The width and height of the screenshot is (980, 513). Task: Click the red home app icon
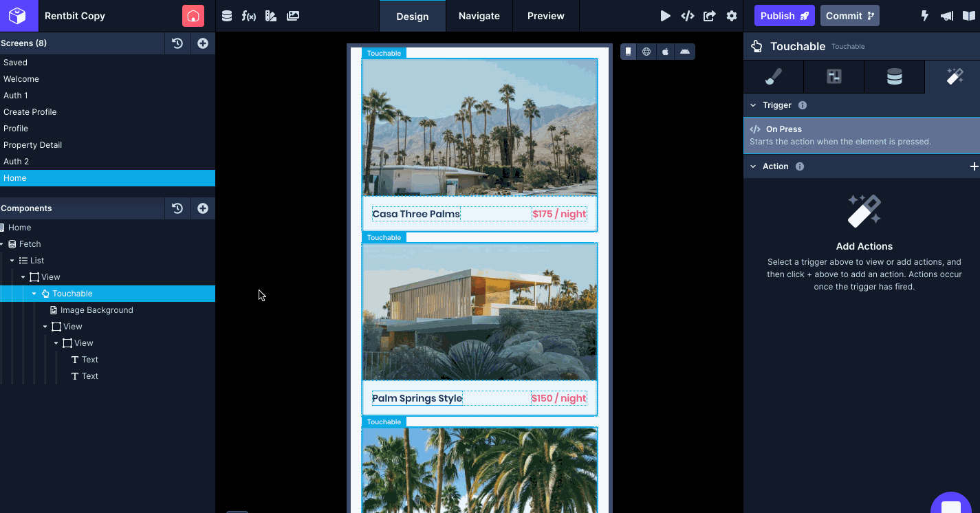[x=193, y=16]
